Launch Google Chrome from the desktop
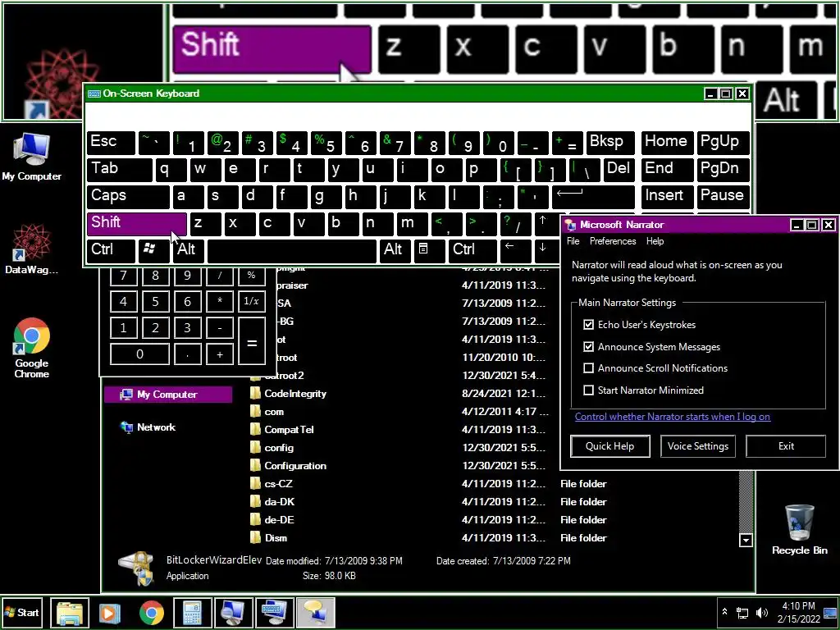The image size is (840, 630). click(x=32, y=348)
